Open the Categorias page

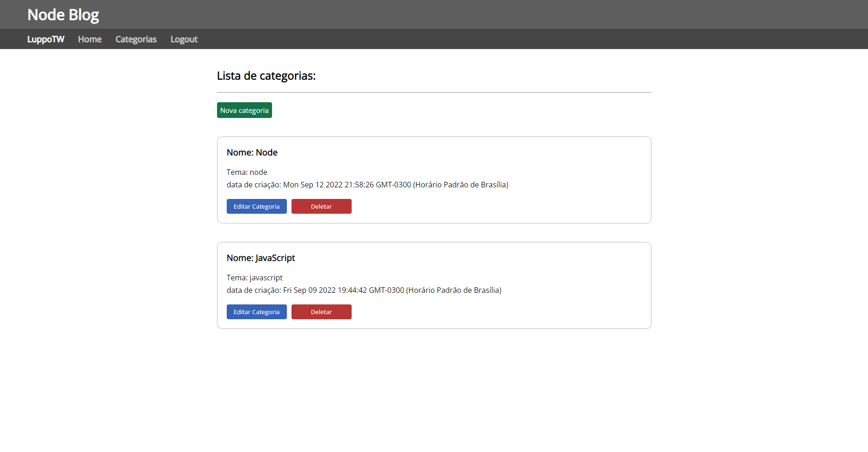point(136,39)
